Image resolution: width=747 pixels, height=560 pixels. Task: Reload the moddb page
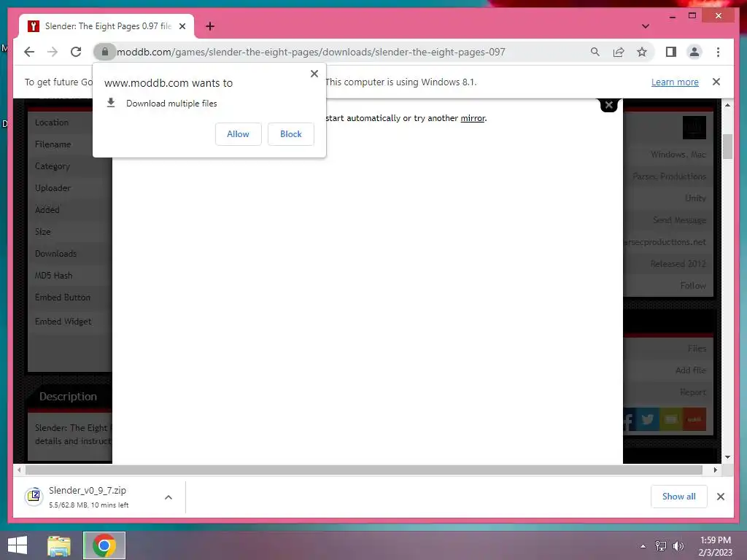point(76,52)
